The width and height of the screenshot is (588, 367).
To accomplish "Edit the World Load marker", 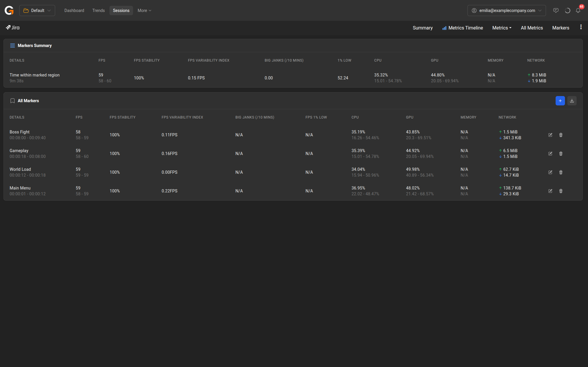I will [x=550, y=172].
